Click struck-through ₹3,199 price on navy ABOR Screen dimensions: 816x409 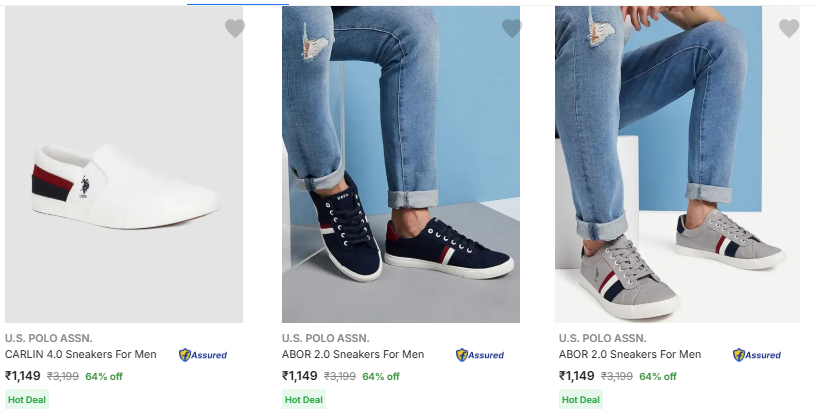tap(340, 377)
